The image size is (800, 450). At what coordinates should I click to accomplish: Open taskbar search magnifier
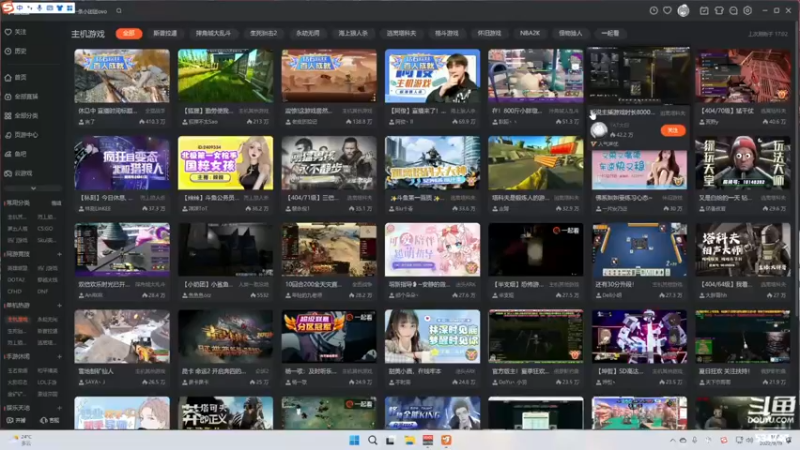[372, 440]
